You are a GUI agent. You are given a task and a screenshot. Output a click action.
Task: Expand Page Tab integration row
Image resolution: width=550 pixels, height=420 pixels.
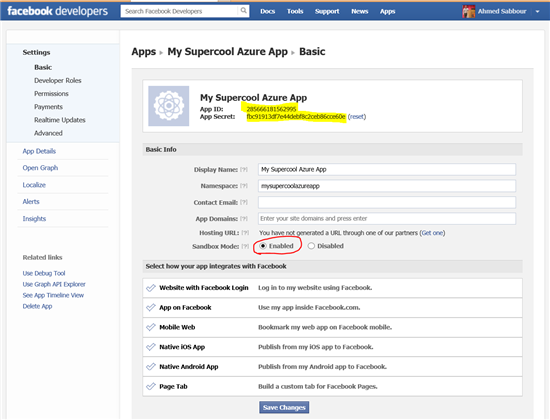[332, 386]
